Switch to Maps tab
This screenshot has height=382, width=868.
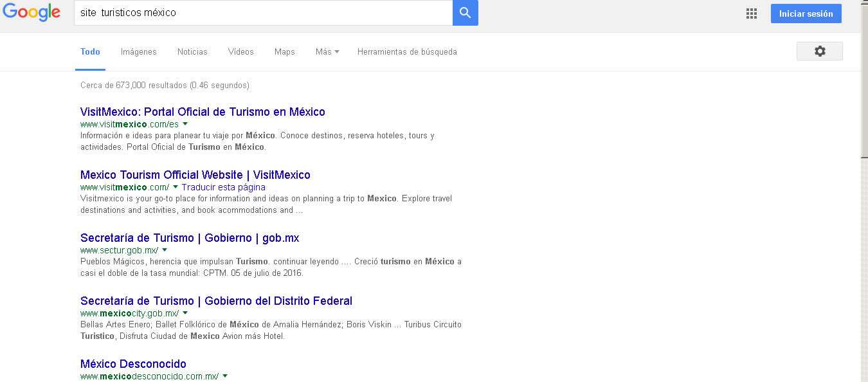pos(285,51)
